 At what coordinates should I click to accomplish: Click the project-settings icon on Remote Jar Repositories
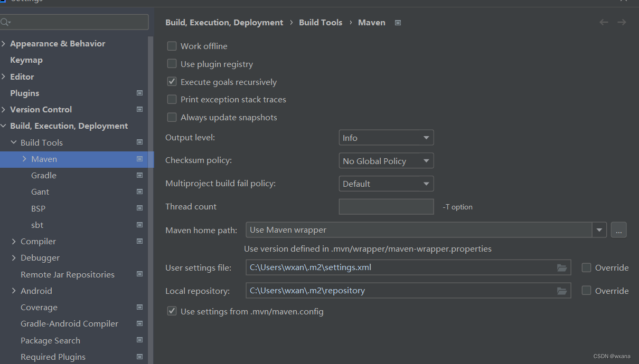(x=139, y=274)
